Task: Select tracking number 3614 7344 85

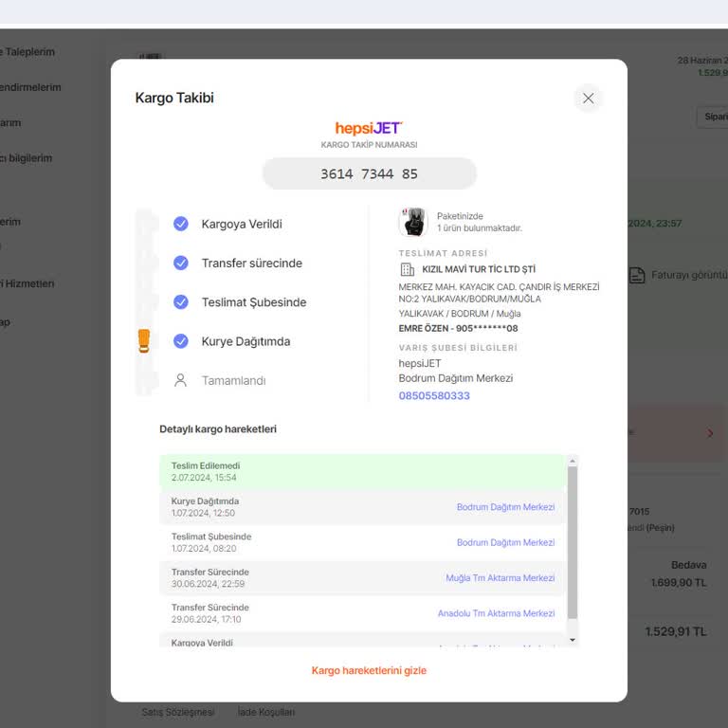Action: coord(369,173)
